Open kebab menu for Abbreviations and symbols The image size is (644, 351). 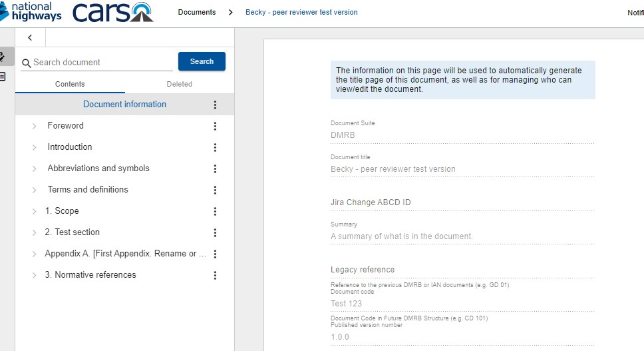pos(215,169)
